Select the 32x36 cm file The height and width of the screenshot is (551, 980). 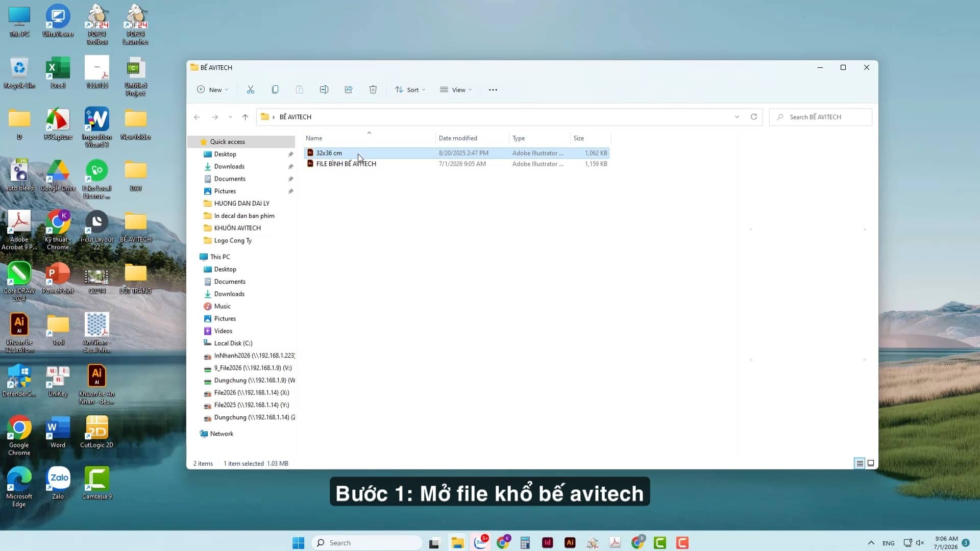[x=456, y=153]
